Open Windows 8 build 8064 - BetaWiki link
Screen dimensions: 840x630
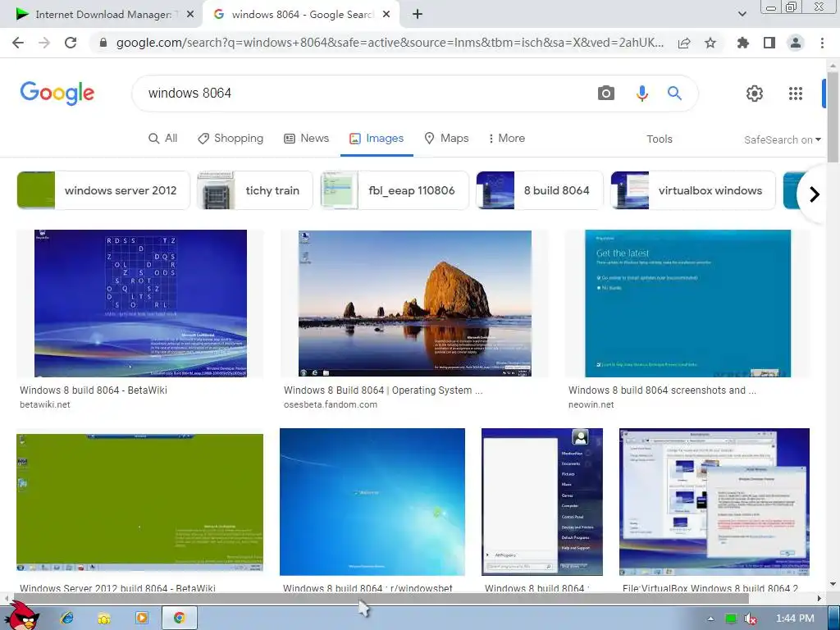point(94,390)
